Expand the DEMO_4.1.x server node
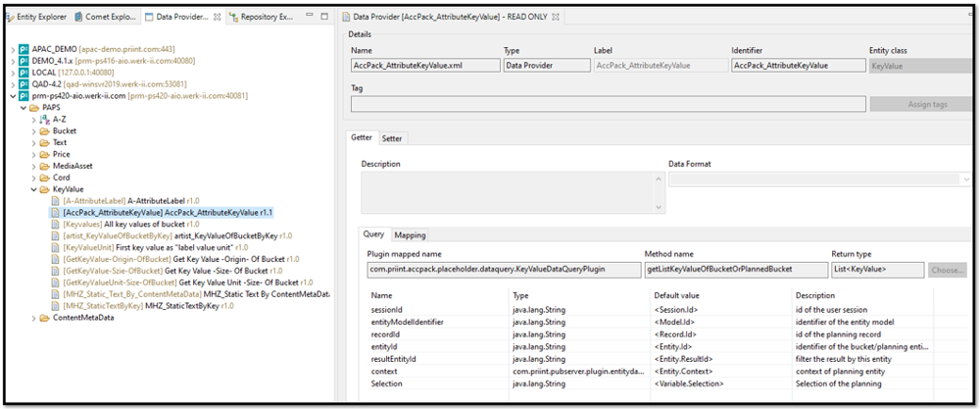The height and width of the screenshot is (409, 980). pos(14,61)
